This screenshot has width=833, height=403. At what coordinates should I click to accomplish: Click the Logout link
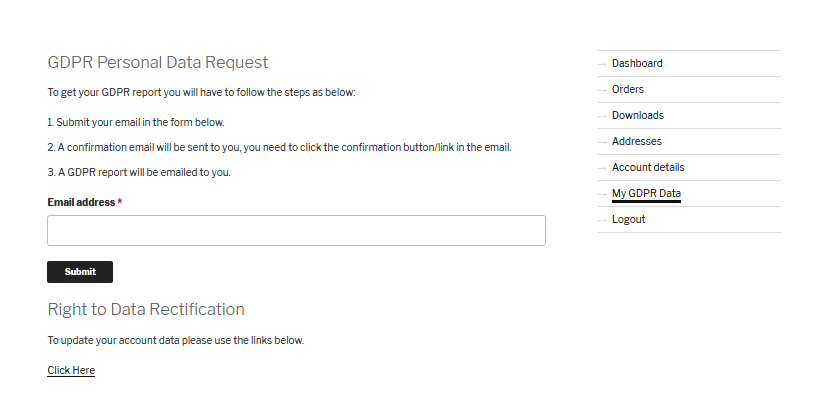pos(628,219)
